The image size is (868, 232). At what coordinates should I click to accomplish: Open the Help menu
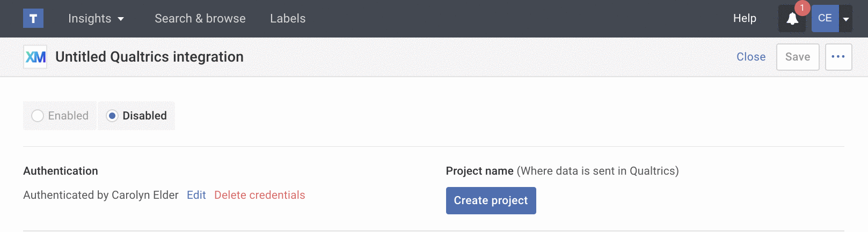745,19
